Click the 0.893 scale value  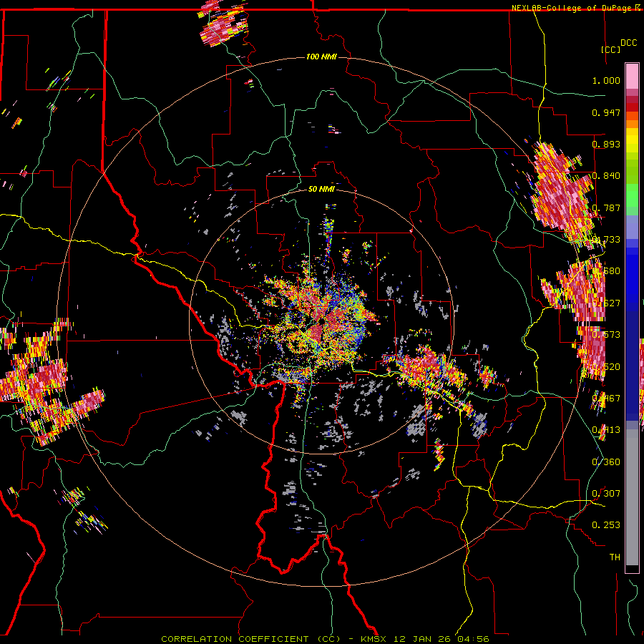[x=606, y=144]
